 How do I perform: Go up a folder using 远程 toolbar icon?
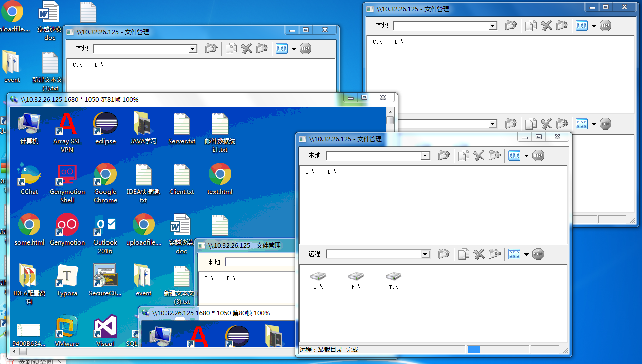click(x=443, y=254)
